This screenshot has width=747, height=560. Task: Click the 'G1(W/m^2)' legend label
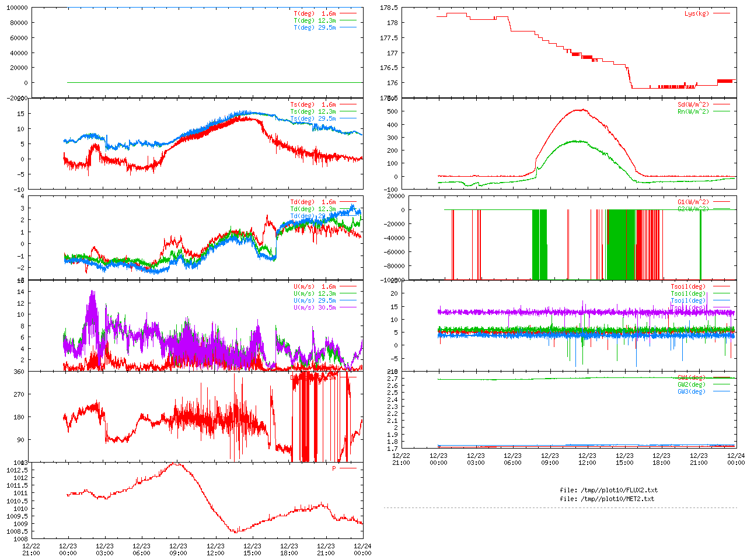pos(693,202)
